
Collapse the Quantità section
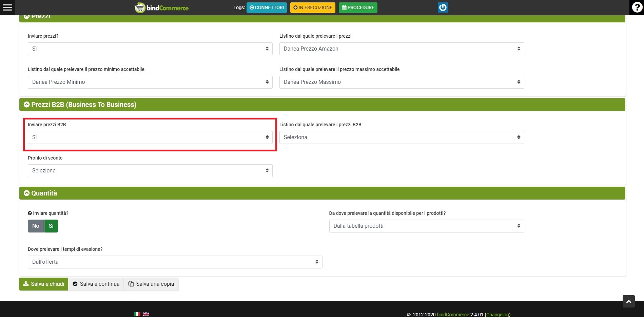point(27,193)
